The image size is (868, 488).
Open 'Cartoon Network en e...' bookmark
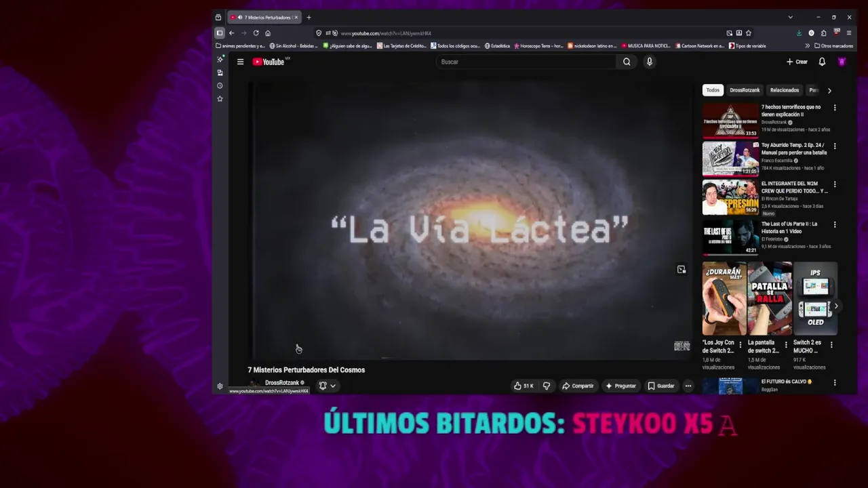click(x=698, y=46)
